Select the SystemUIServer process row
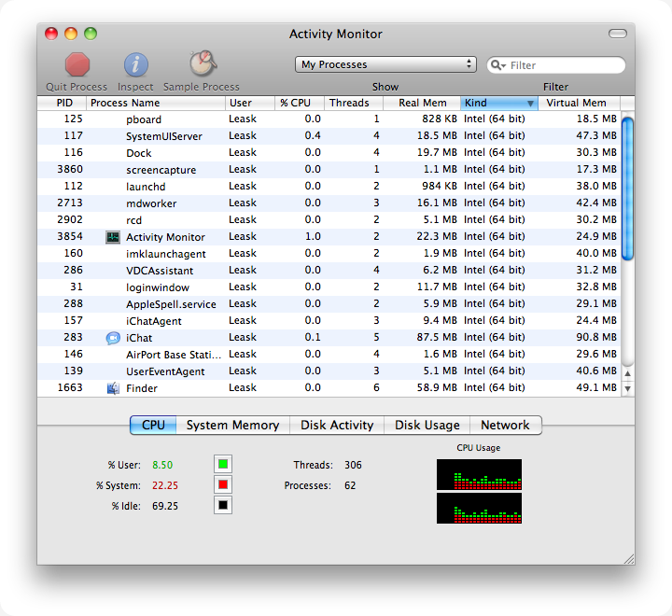Screen dimensions: 672x616 [329, 136]
